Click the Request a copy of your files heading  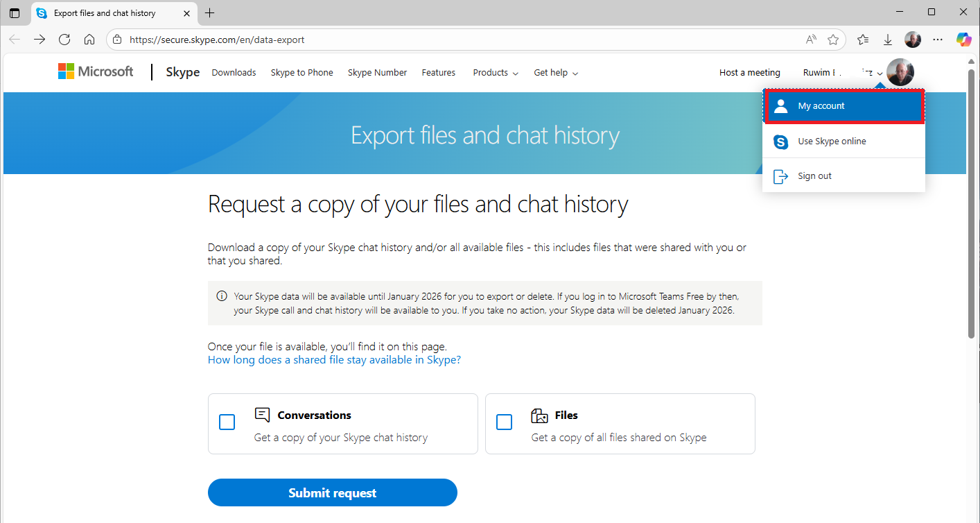[418, 205]
